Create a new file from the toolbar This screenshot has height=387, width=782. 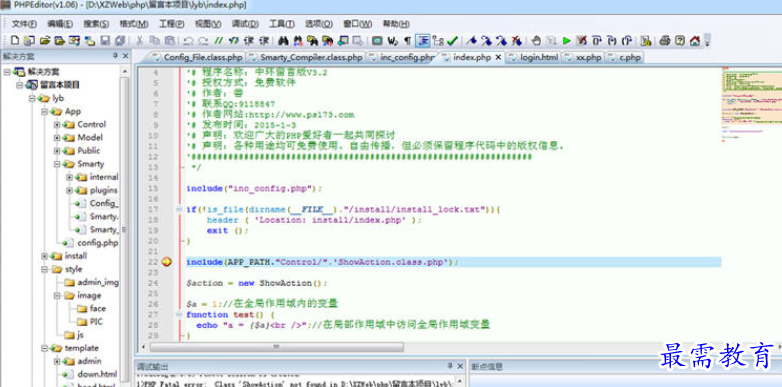(x=15, y=40)
